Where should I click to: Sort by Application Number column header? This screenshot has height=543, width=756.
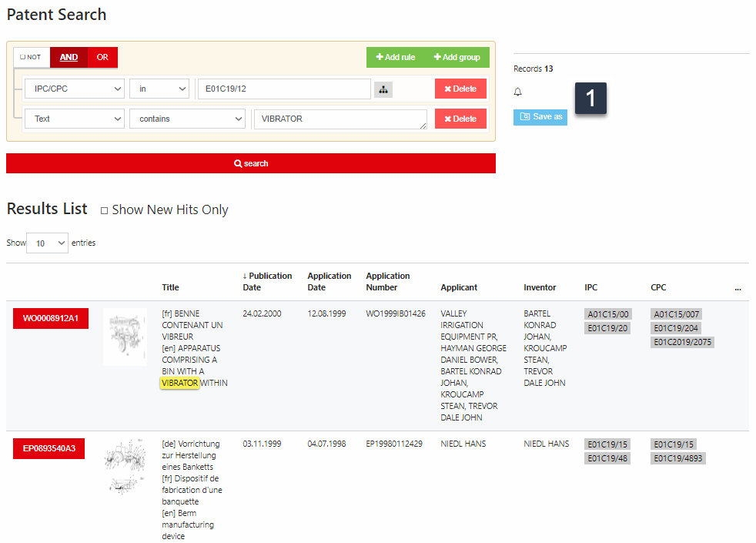tap(388, 282)
